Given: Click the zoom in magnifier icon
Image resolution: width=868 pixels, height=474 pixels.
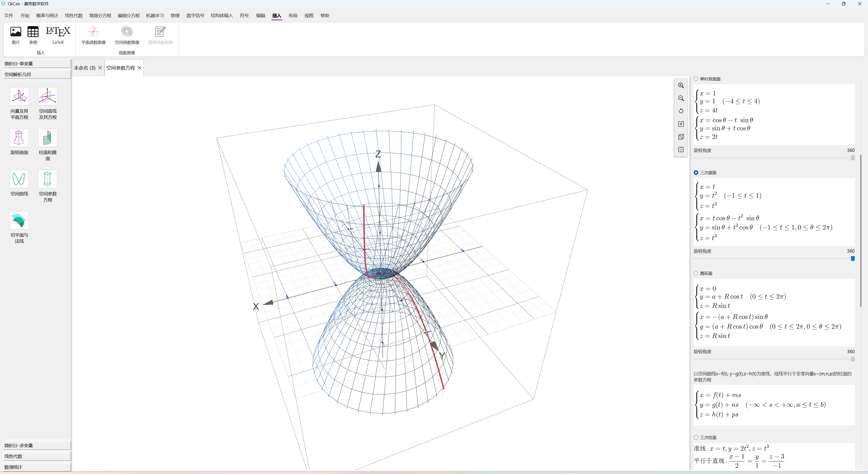Looking at the screenshot, I should coord(681,86).
